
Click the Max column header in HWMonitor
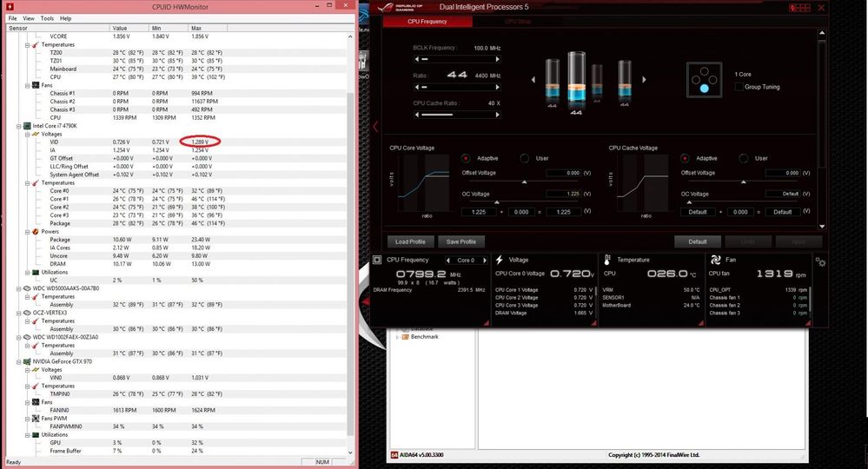(208, 28)
